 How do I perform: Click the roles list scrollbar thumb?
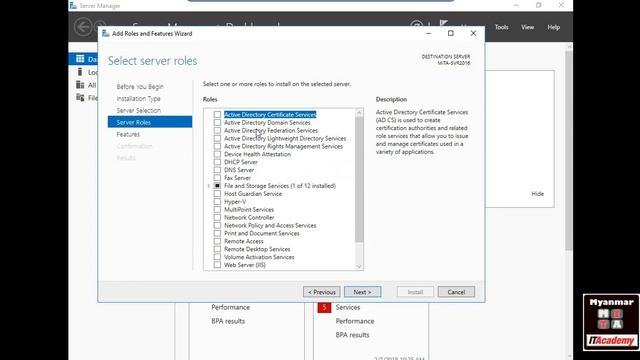[359, 180]
